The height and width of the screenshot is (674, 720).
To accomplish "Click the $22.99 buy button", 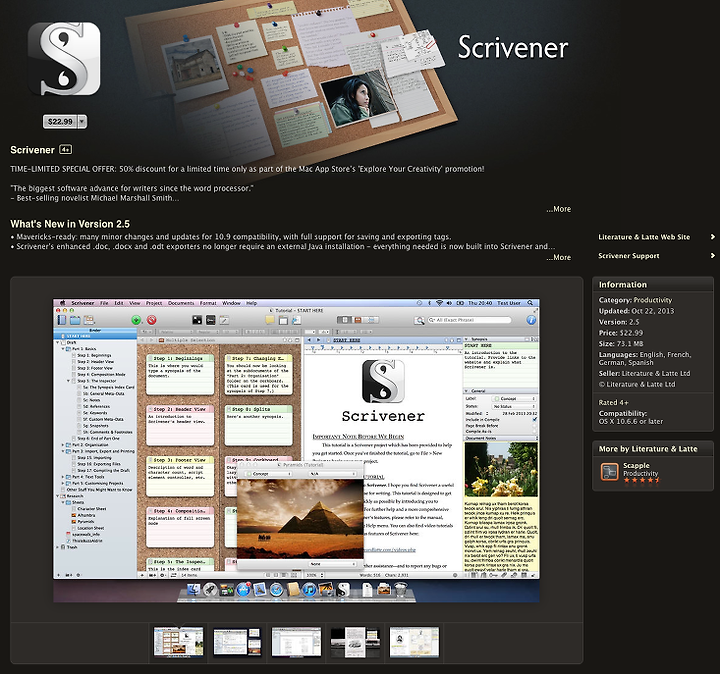I will click(60, 122).
